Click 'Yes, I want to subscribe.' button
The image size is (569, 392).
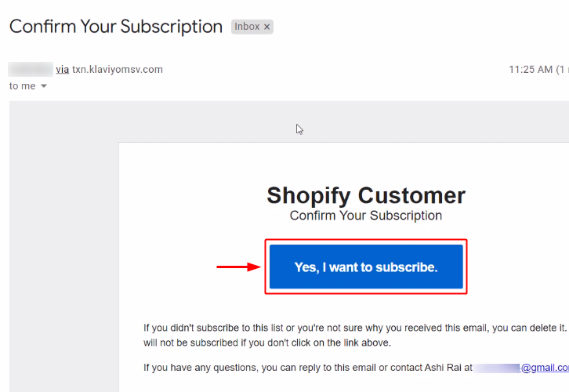click(x=366, y=267)
